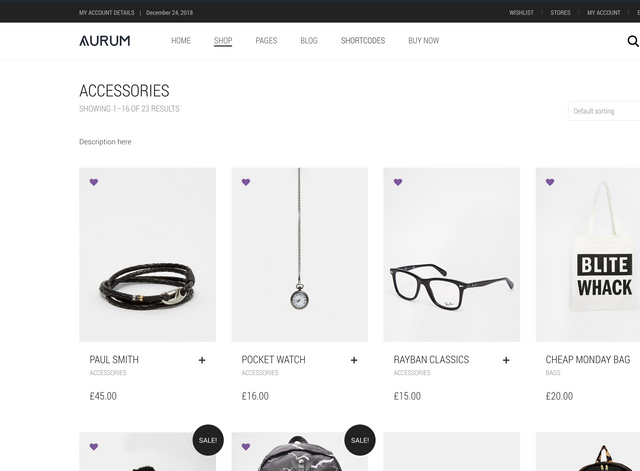Viewport: 640px width, 471px height.
Task: Open Wishlist link in top bar
Action: pos(521,13)
